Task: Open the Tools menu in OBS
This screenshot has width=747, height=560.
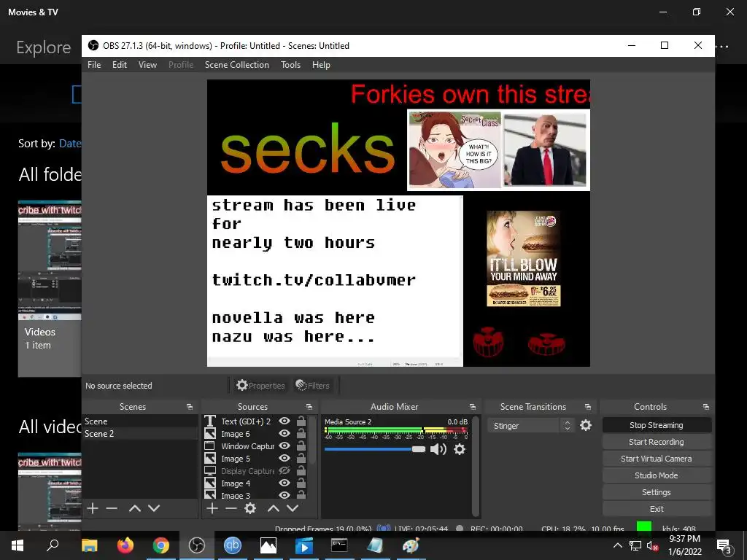Action: 290,65
